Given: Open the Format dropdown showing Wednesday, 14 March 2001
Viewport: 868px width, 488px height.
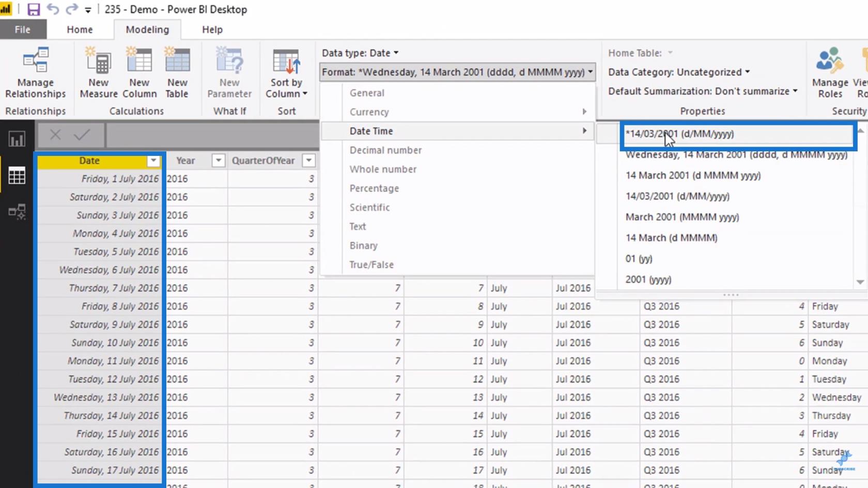Looking at the screenshot, I should (457, 72).
